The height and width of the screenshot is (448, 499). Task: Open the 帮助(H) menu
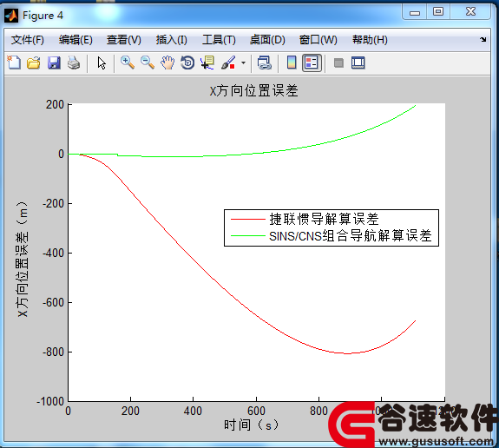pyautogui.click(x=370, y=40)
